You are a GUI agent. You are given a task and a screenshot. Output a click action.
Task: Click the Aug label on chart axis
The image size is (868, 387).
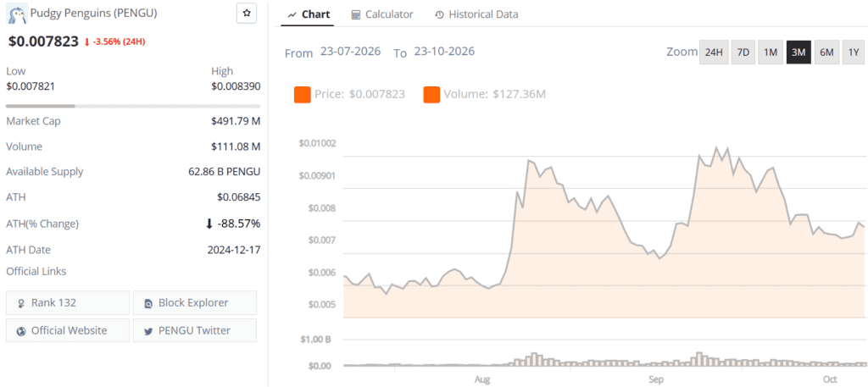pos(482,379)
